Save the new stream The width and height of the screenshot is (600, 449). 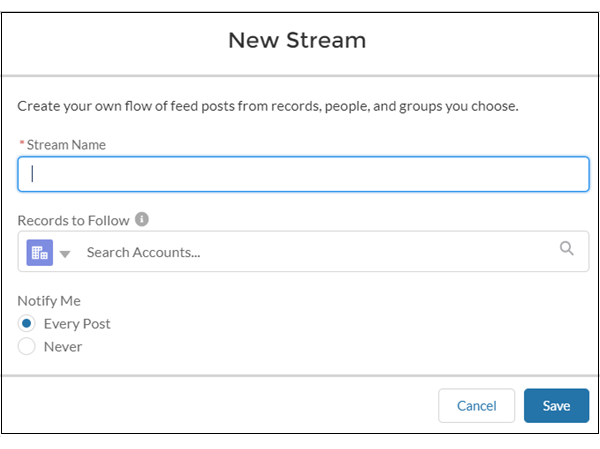(x=556, y=406)
